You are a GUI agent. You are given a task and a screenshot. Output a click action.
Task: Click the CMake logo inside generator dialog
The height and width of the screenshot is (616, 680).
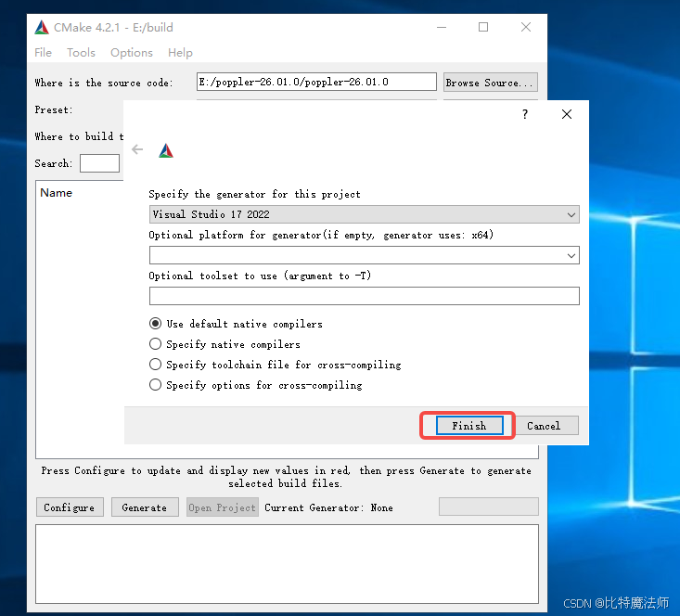(166, 150)
